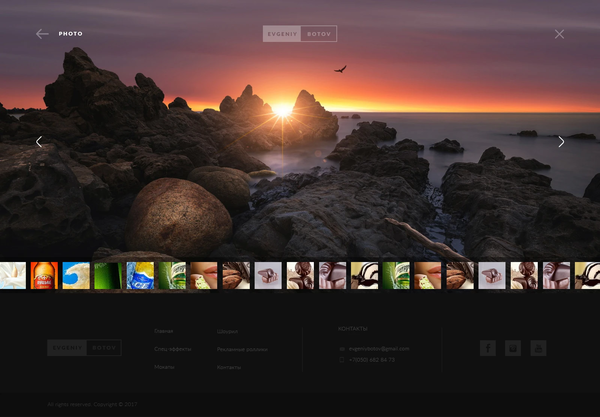Click the phone number in the footer

click(372, 359)
